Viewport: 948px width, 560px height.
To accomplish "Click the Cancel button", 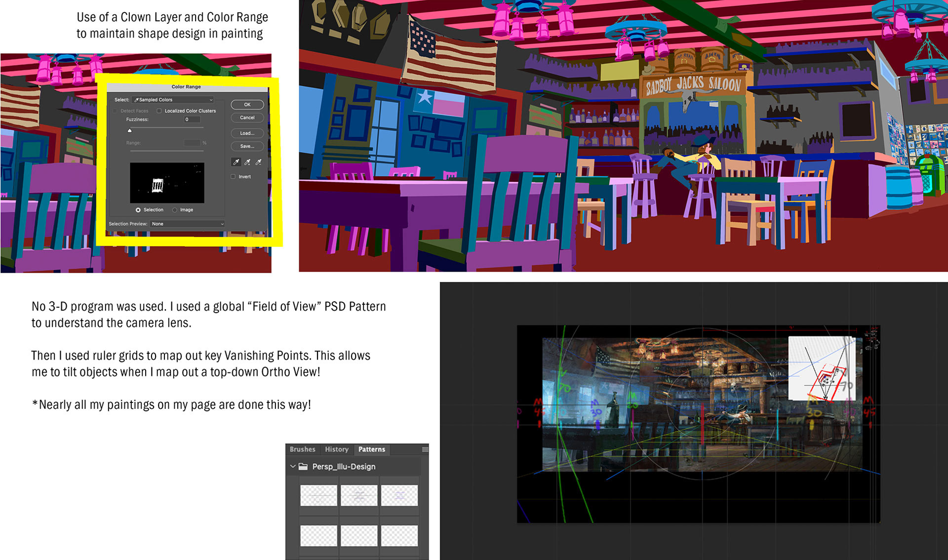I will 247,118.
